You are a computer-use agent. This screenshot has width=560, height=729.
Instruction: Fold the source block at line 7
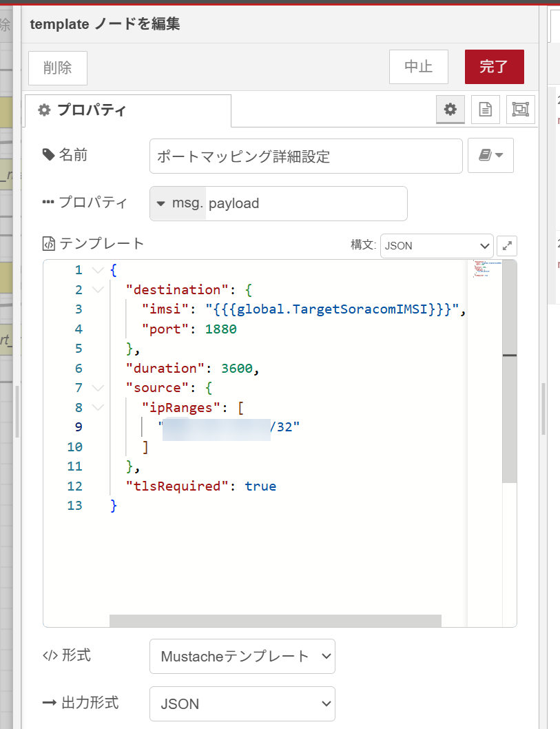click(x=97, y=388)
